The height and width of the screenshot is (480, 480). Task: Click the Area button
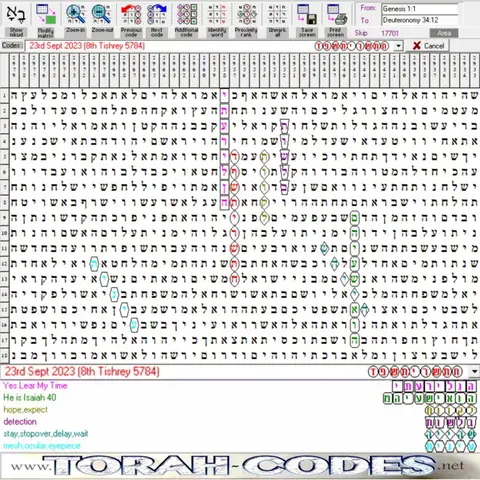(x=444, y=33)
